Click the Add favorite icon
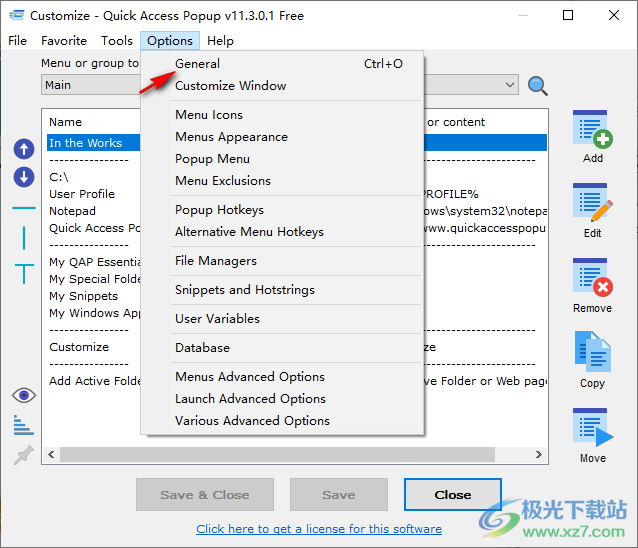The height and width of the screenshot is (548, 638). 592,130
